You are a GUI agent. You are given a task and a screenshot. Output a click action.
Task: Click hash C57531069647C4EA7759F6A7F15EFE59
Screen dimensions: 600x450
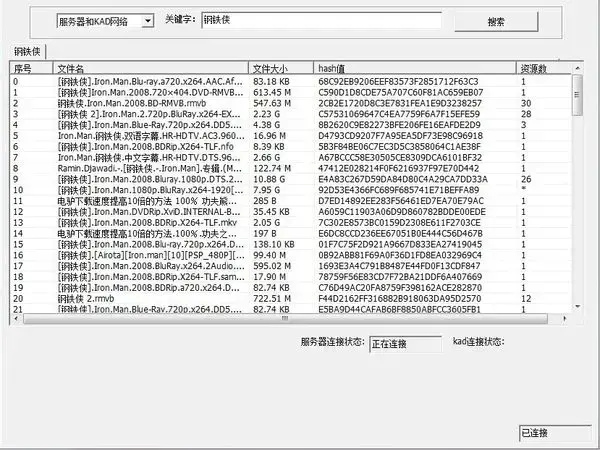pos(399,114)
